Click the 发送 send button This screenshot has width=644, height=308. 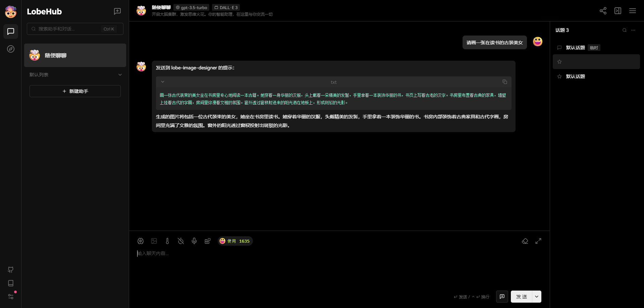(x=522, y=297)
